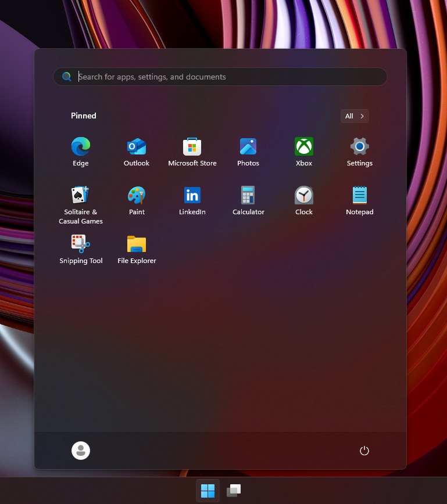
Task: Focus the Start menu search box
Action: pyautogui.click(x=220, y=77)
